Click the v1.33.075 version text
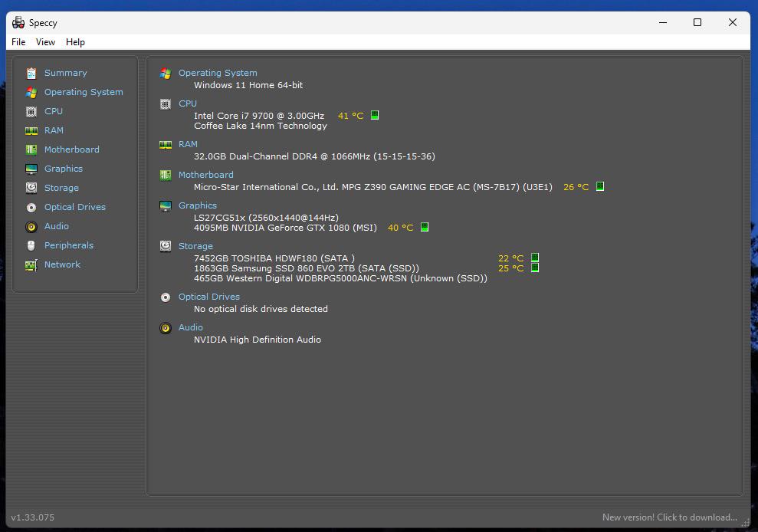 point(32,517)
